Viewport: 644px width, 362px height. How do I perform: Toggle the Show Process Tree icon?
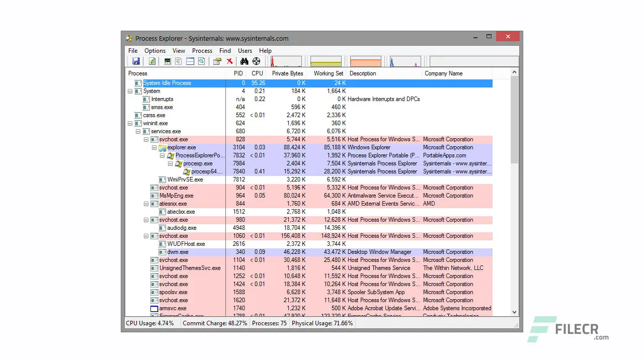[179, 61]
